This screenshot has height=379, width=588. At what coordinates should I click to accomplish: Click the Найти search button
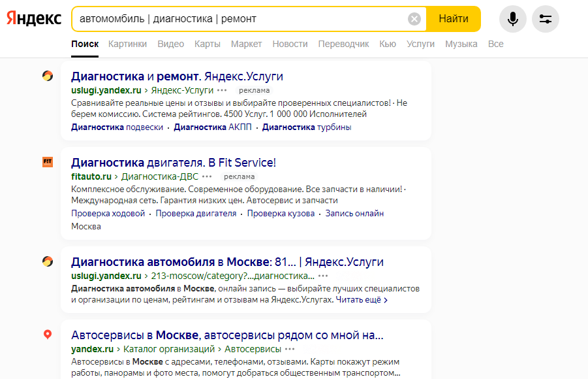click(454, 19)
